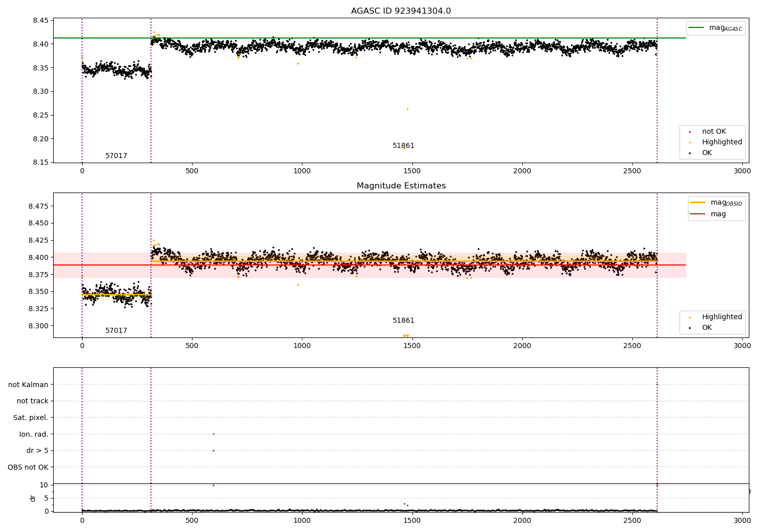The image size is (760, 532).
Task: Click the 1000 x-tick under the top plot
Action: click(x=302, y=171)
